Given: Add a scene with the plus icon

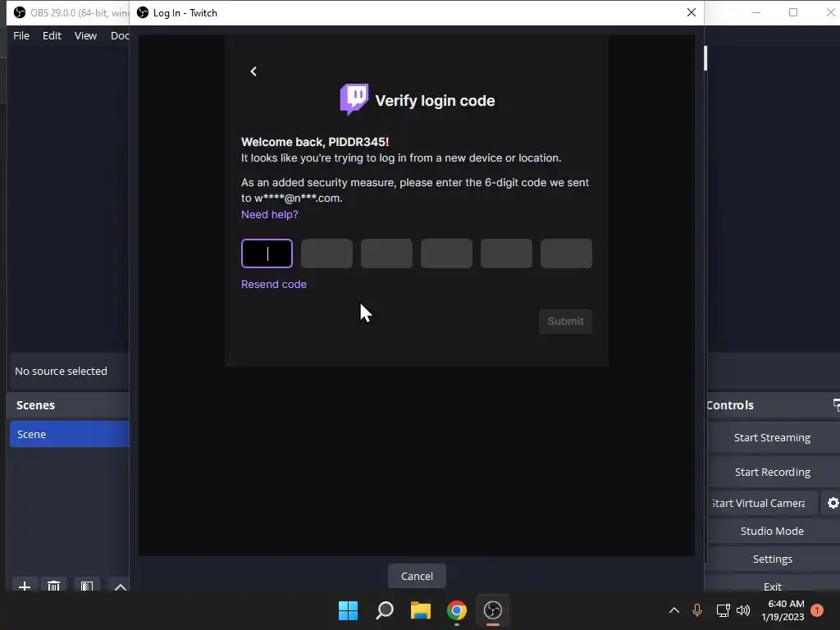Looking at the screenshot, I should (24, 586).
